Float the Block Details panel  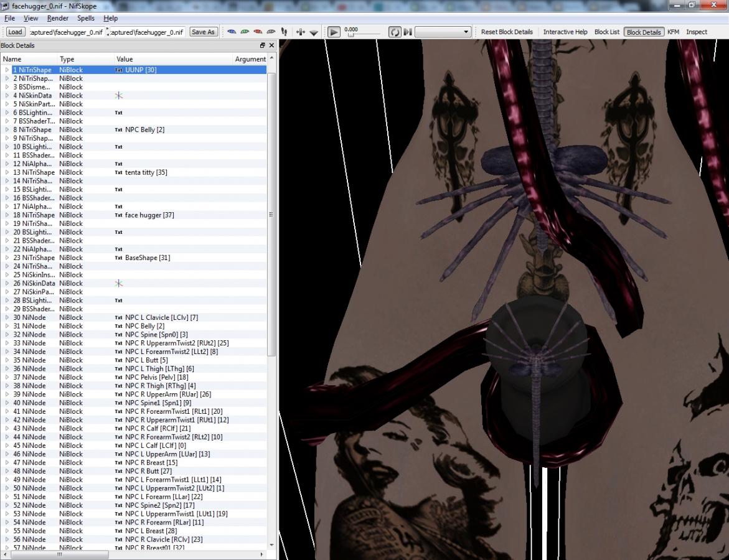(x=262, y=45)
